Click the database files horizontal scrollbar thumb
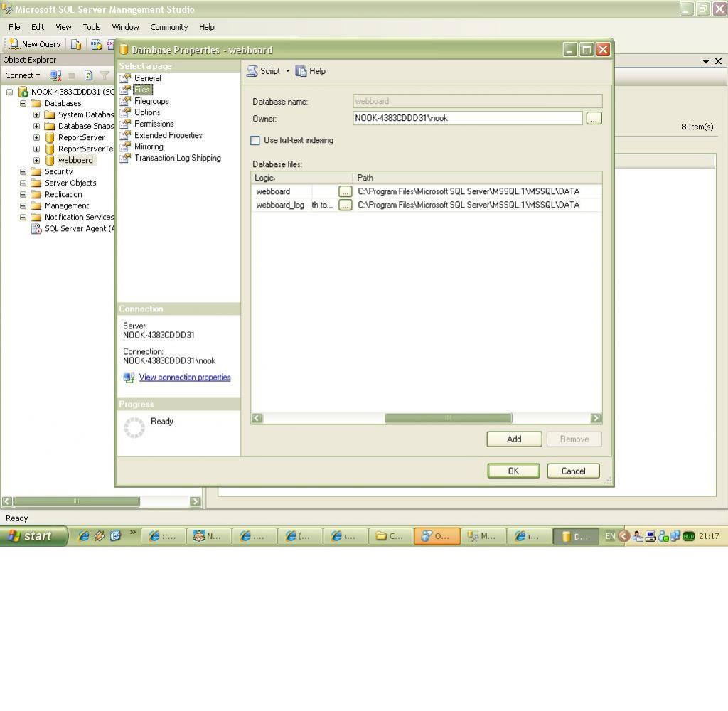This screenshot has height=711, width=728. click(448, 419)
